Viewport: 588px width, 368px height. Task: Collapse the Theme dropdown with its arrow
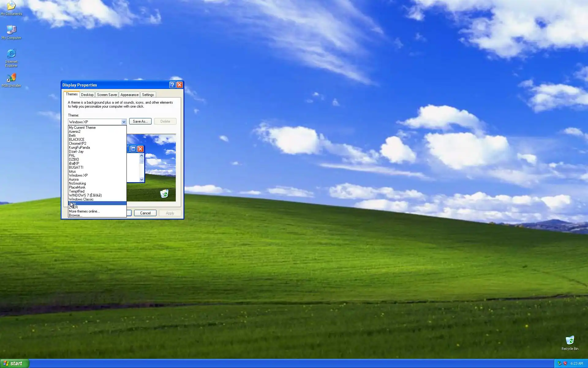click(124, 122)
